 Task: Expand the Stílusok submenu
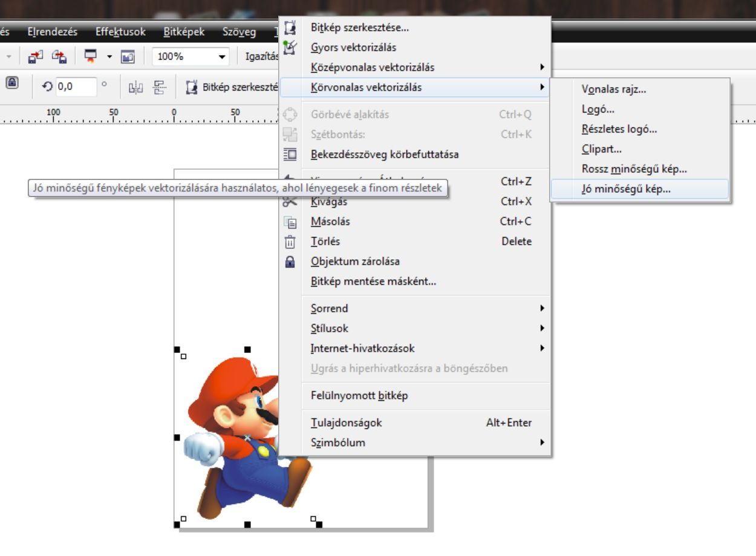[x=414, y=328]
